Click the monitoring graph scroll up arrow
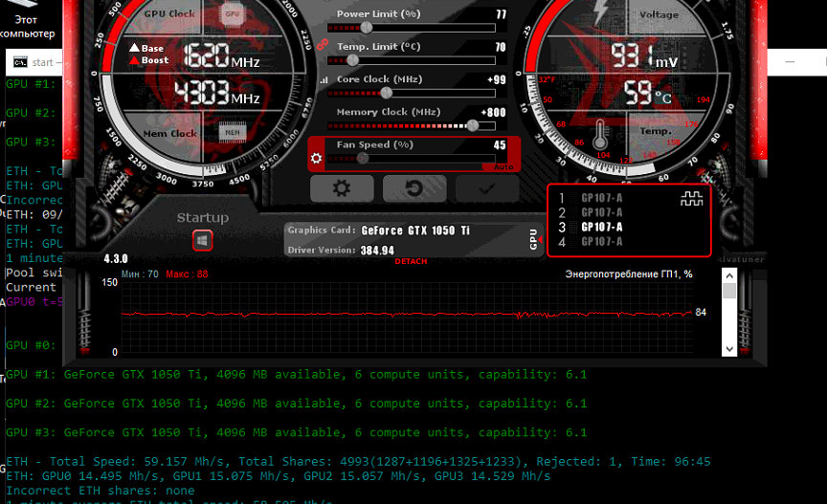The height and width of the screenshot is (504, 827). tap(729, 275)
